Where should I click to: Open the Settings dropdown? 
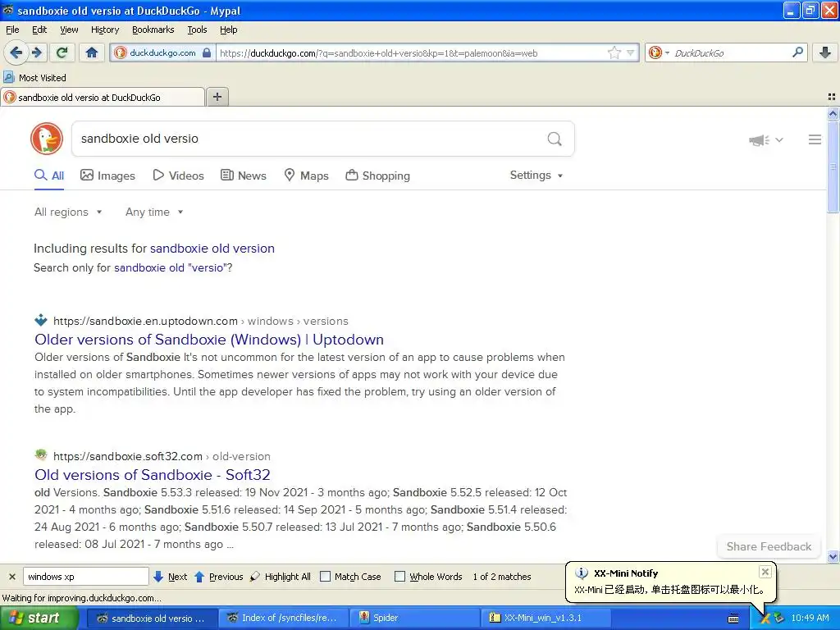pos(536,176)
